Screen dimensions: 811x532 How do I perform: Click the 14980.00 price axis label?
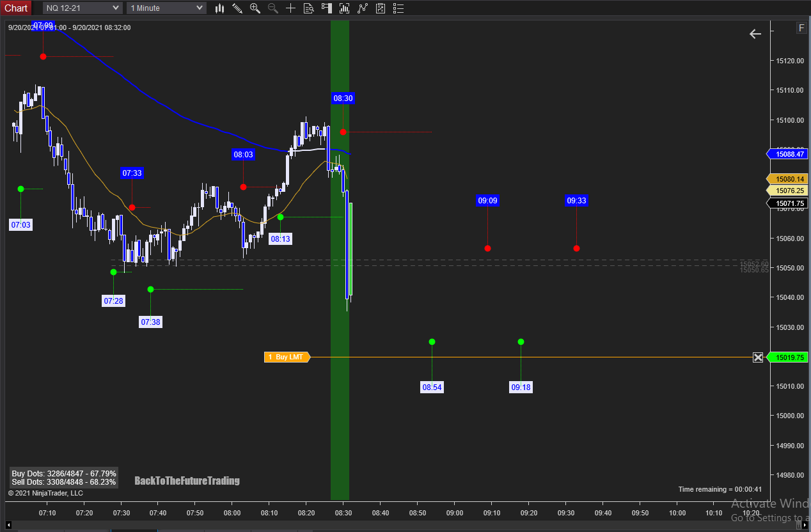pyautogui.click(x=789, y=475)
